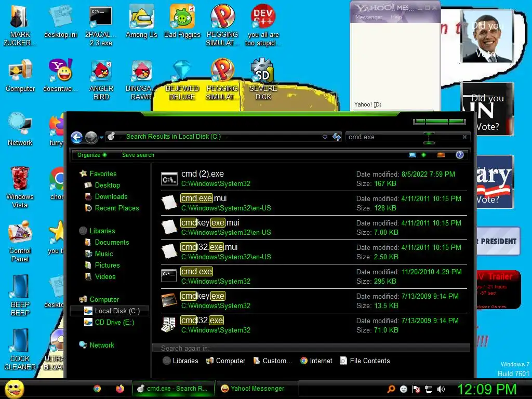Open Explorer help question mark icon
The image size is (532, 399).
coord(459,155)
